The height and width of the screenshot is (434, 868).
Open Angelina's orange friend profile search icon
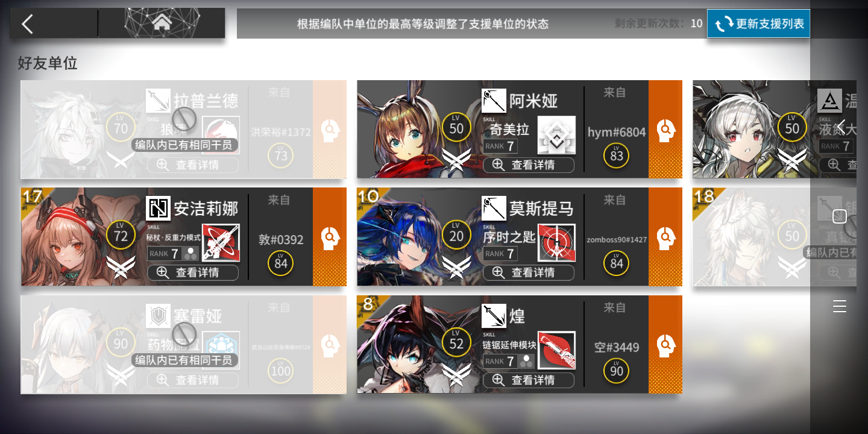pyautogui.click(x=330, y=237)
